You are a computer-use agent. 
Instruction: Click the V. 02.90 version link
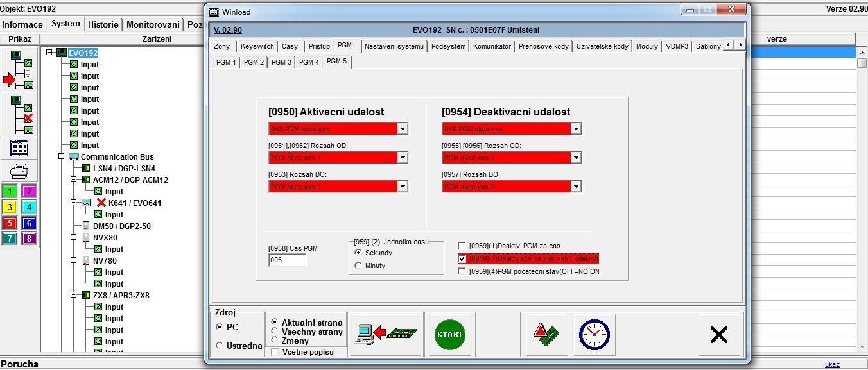pos(227,30)
